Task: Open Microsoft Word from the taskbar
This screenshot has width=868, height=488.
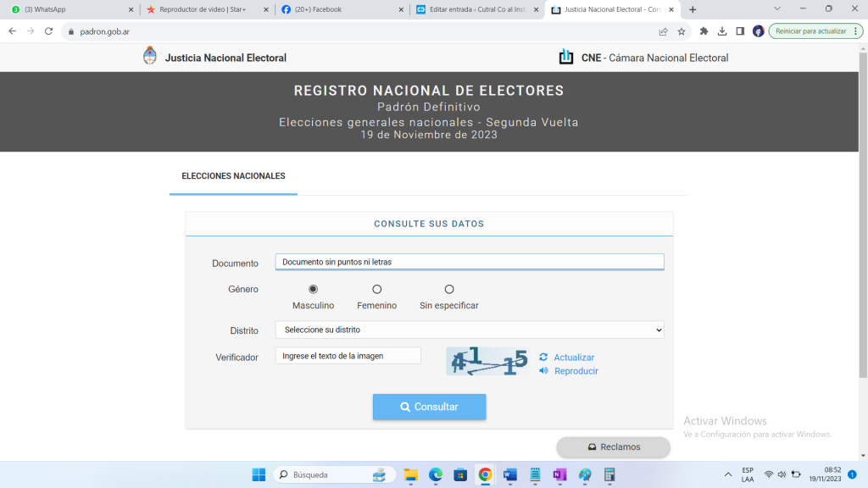Action: click(509, 474)
